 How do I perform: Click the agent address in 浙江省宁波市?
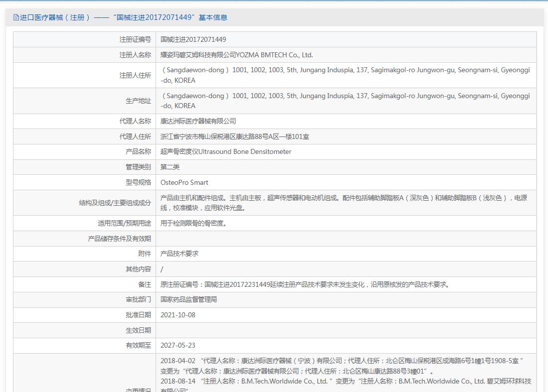pos(234,136)
